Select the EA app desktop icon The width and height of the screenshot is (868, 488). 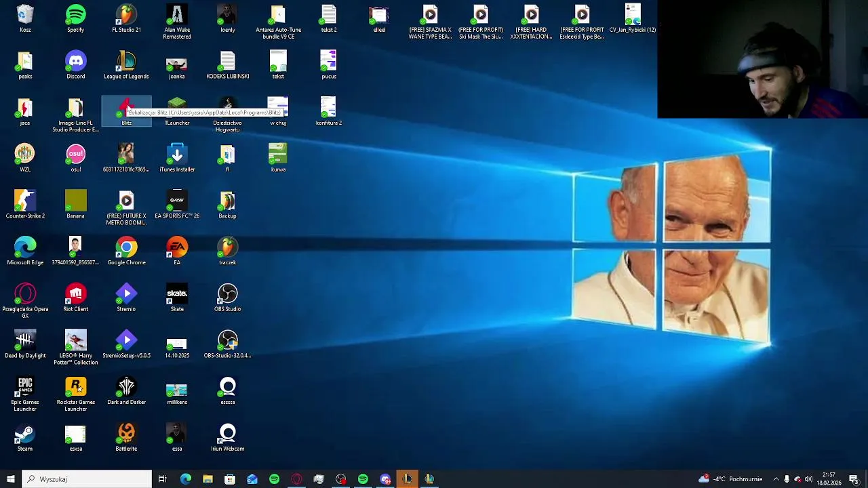click(177, 251)
